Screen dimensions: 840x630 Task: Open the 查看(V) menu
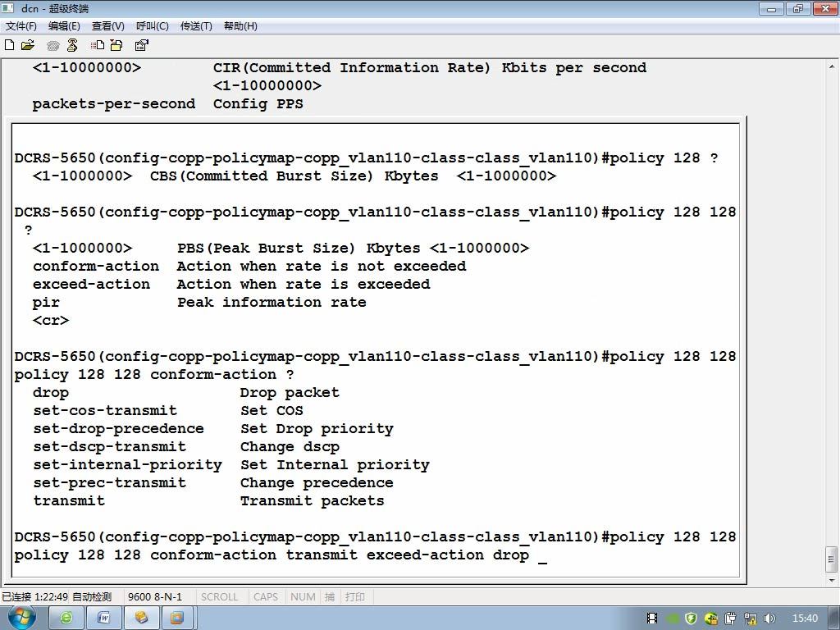(108, 25)
